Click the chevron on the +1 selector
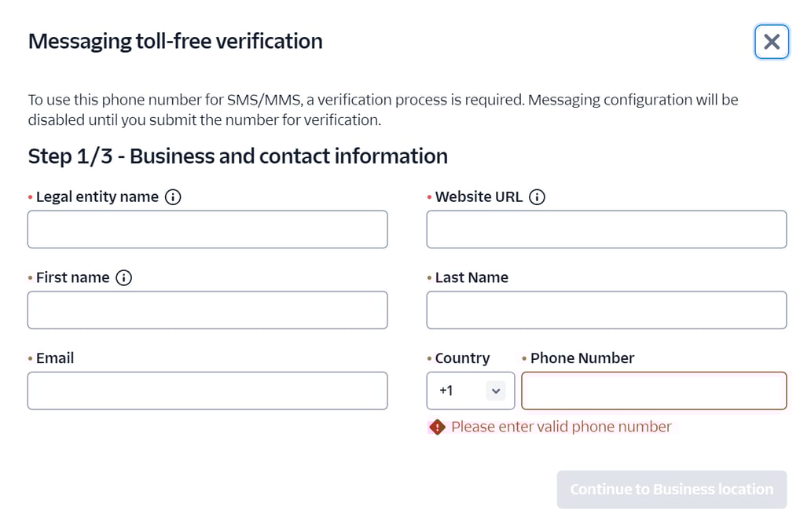 495,390
